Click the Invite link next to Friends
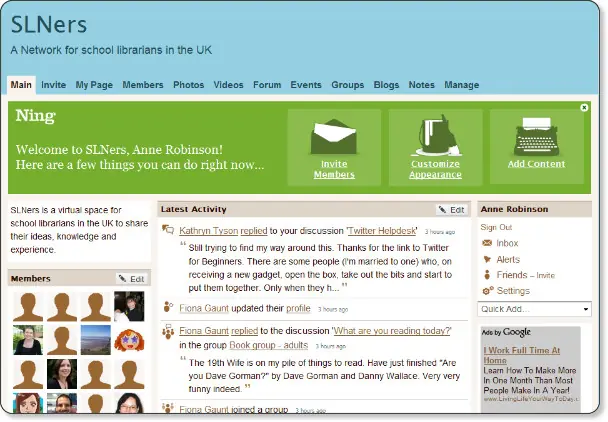 point(546,275)
